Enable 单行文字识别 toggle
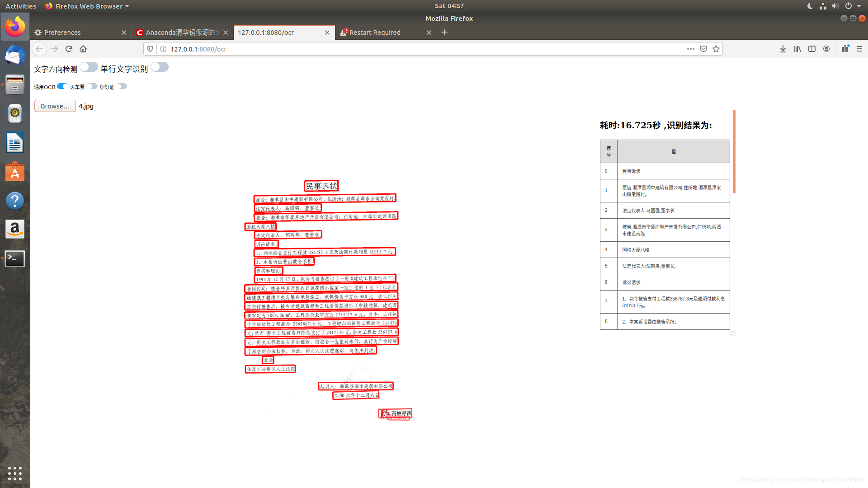Screen dimensions: 868x488 pyautogui.click(x=160, y=67)
